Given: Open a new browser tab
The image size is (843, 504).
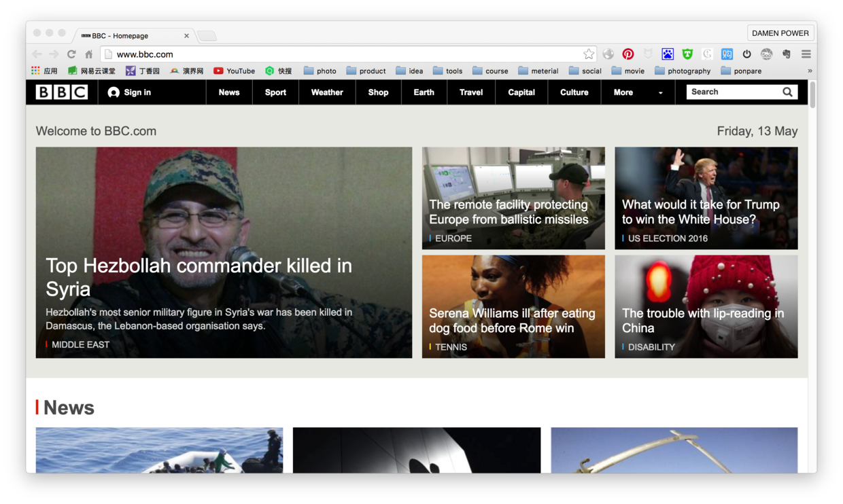Looking at the screenshot, I should coord(207,36).
